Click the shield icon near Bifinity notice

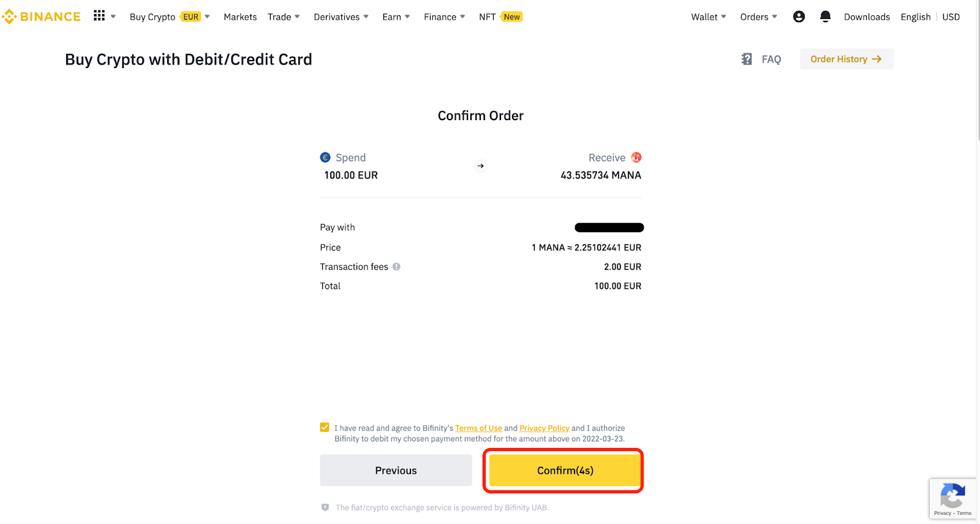(325, 507)
